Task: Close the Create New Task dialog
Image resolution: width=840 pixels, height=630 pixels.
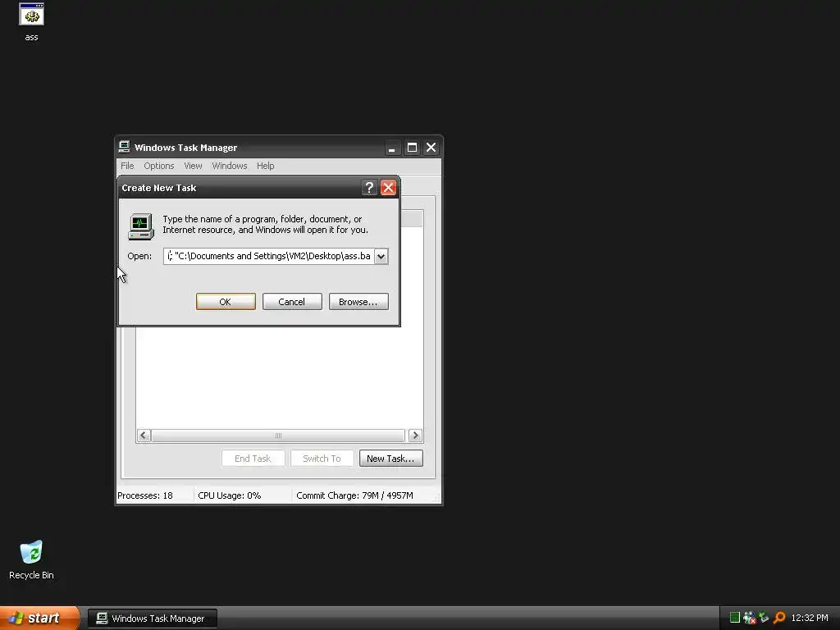Action: point(388,188)
